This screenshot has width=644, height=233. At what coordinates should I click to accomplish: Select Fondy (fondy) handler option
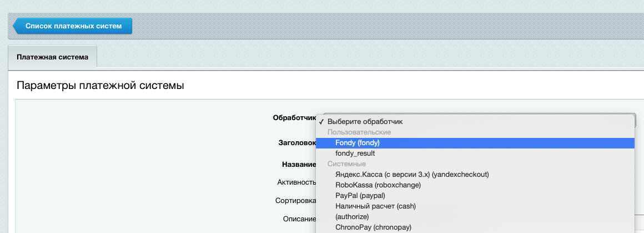(475, 143)
